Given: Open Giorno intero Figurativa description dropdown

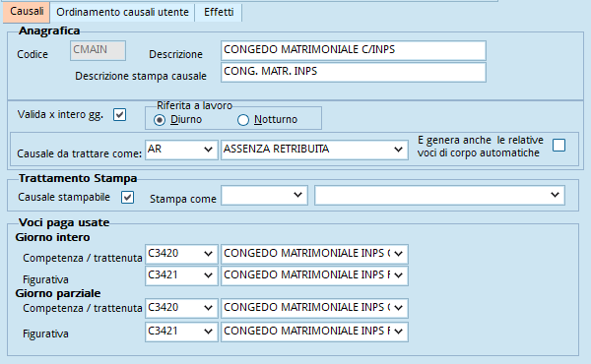Looking at the screenshot, I should point(314,275).
